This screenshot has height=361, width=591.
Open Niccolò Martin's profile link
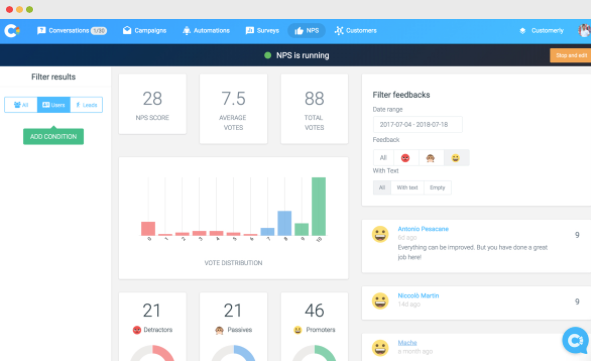[x=418, y=295]
